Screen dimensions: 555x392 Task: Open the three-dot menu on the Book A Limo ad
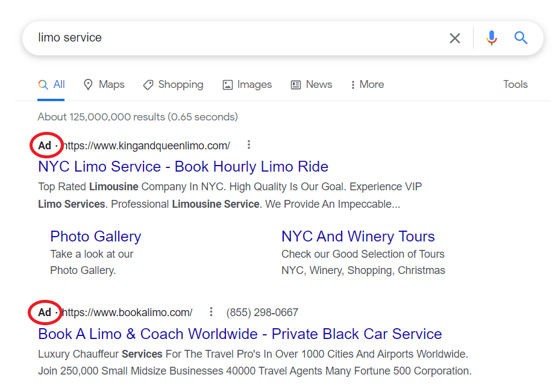[211, 312]
